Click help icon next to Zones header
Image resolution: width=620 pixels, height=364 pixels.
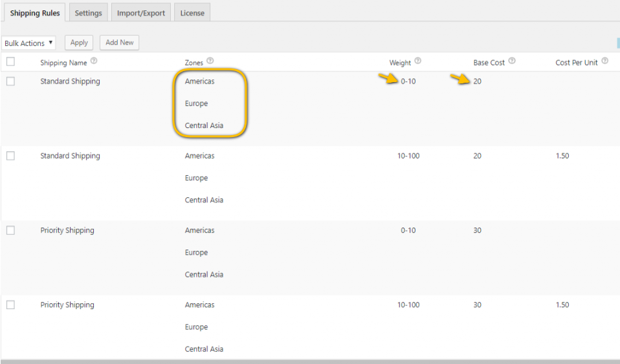click(x=210, y=61)
